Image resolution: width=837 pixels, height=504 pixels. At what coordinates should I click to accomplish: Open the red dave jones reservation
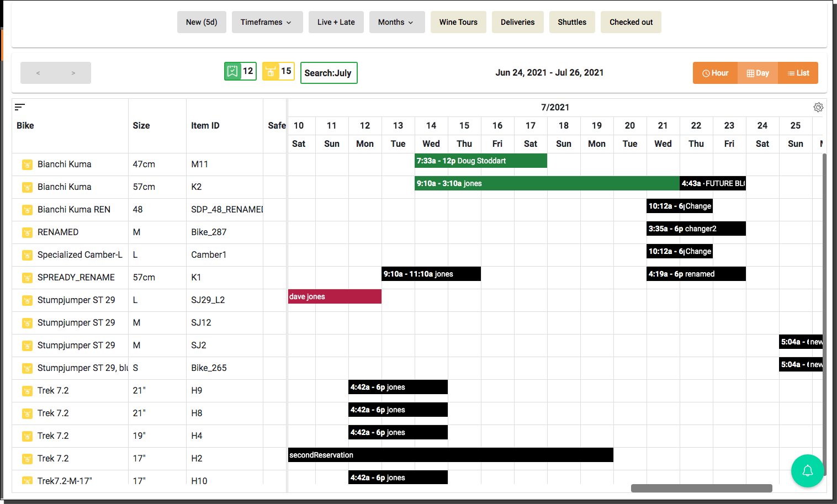(x=335, y=296)
